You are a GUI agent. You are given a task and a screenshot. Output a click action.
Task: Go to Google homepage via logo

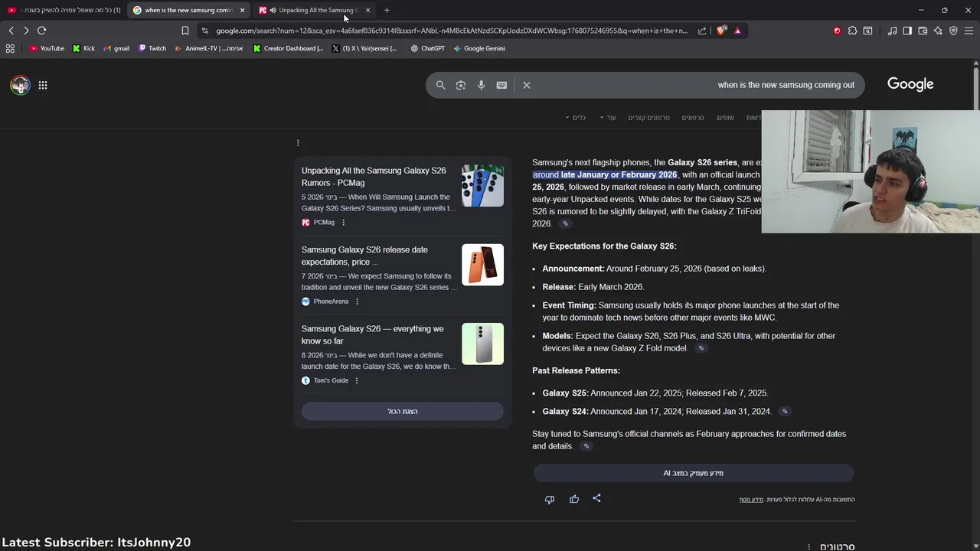pyautogui.click(x=910, y=84)
